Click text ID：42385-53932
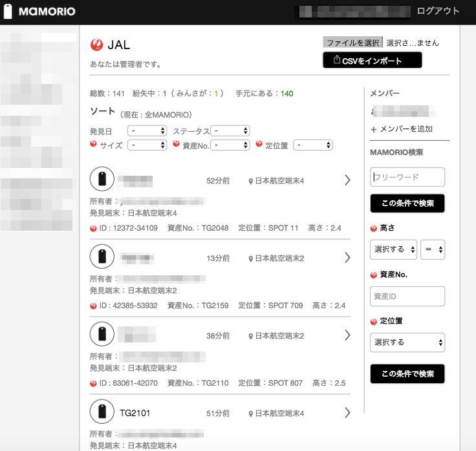The height and width of the screenshot is (451, 476). [129, 306]
